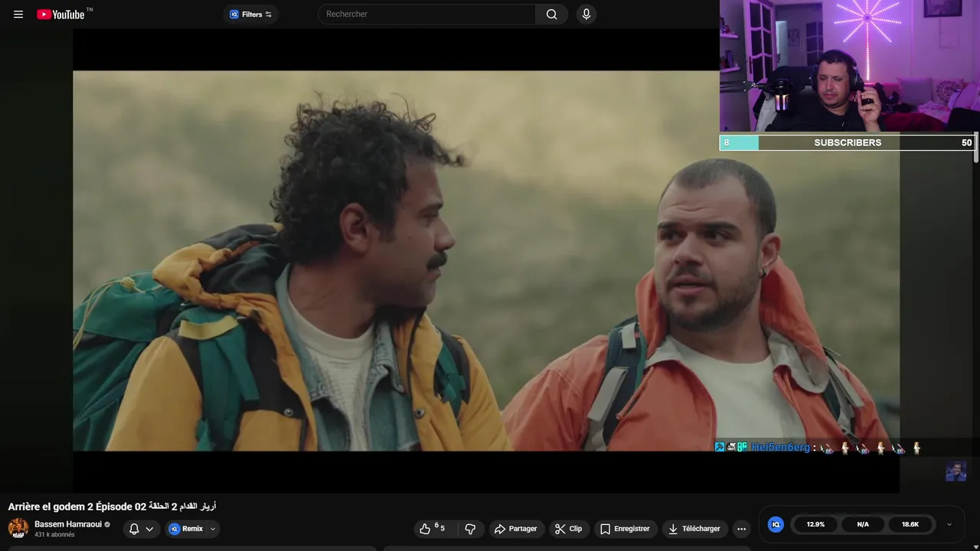The image size is (980, 551).
Task: Click the verified badge next to channel
Action: [x=107, y=524]
